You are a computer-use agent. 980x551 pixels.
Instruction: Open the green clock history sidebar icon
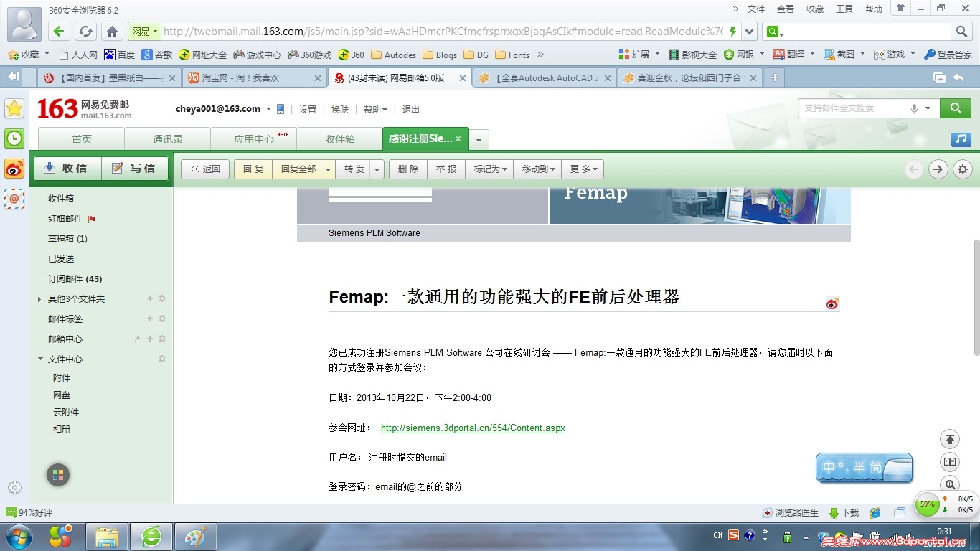[x=14, y=138]
